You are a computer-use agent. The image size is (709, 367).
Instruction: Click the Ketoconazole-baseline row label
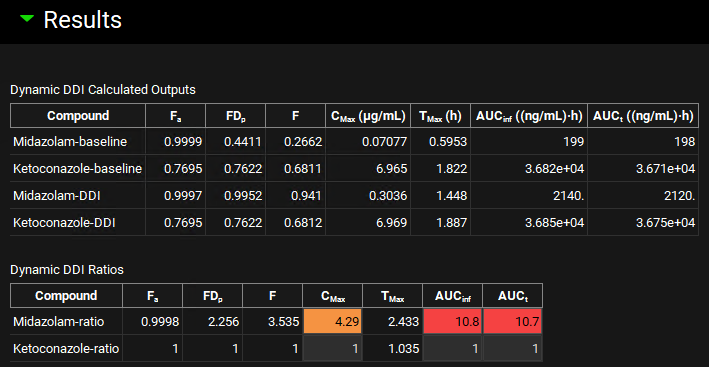pos(78,169)
